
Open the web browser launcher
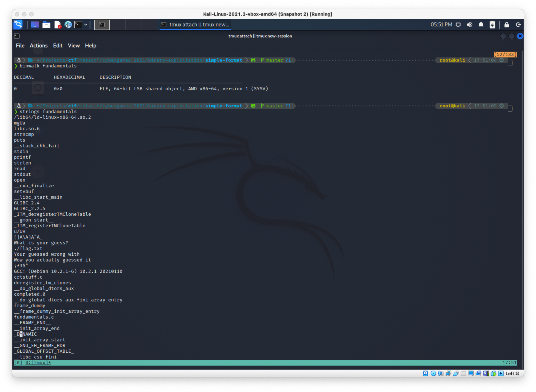click(x=68, y=25)
